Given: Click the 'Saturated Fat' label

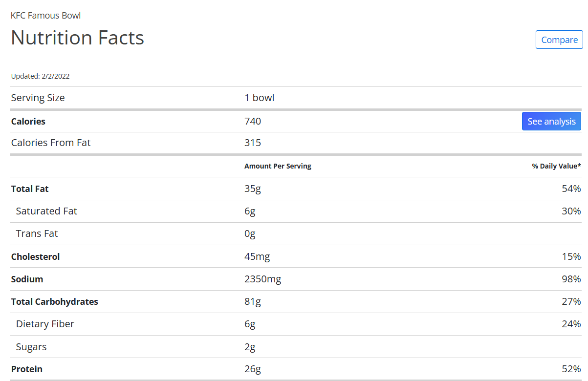Looking at the screenshot, I should pyautogui.click(x=46, y=211).
